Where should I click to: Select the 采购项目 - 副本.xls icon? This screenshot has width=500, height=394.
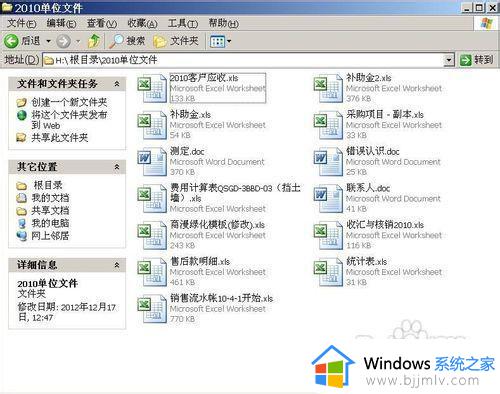pyautogui.click(x=328, y=125)
